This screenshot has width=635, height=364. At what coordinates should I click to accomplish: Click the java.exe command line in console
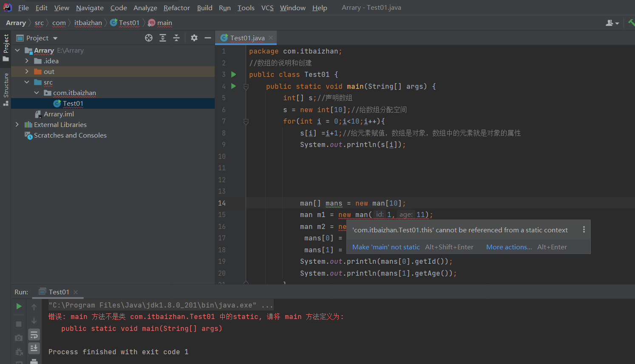[161, 305]
